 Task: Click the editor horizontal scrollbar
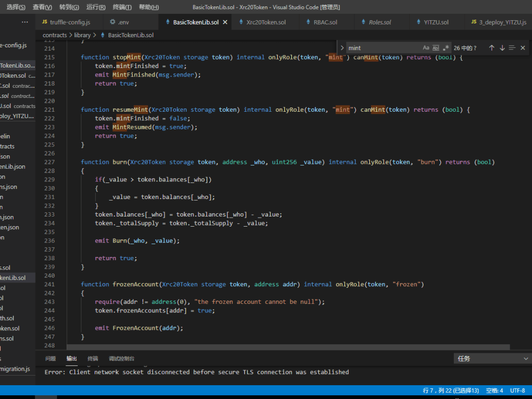(288, 347)
